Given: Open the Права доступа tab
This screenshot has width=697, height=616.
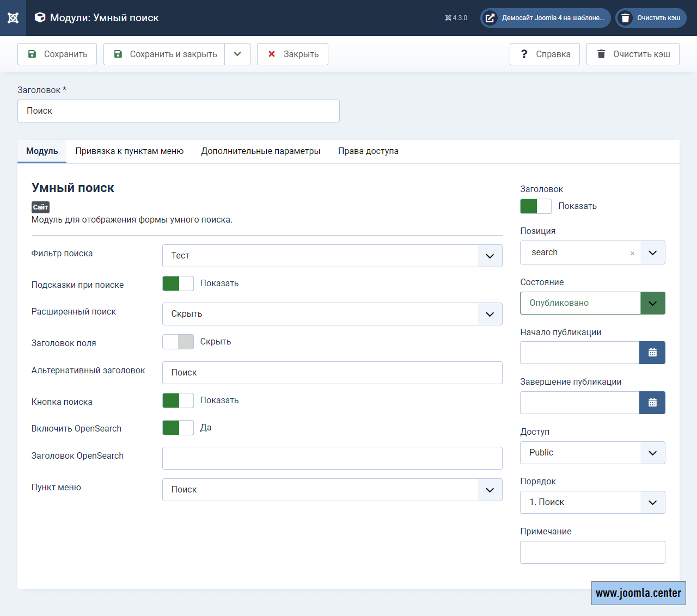Looking at the screenshot, I should [x=368, y=151].
